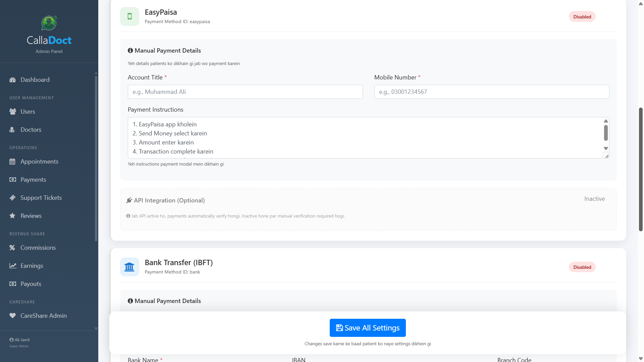
Task: Click the Admin Panel subtitle text
Action: [x=49, y=51]
